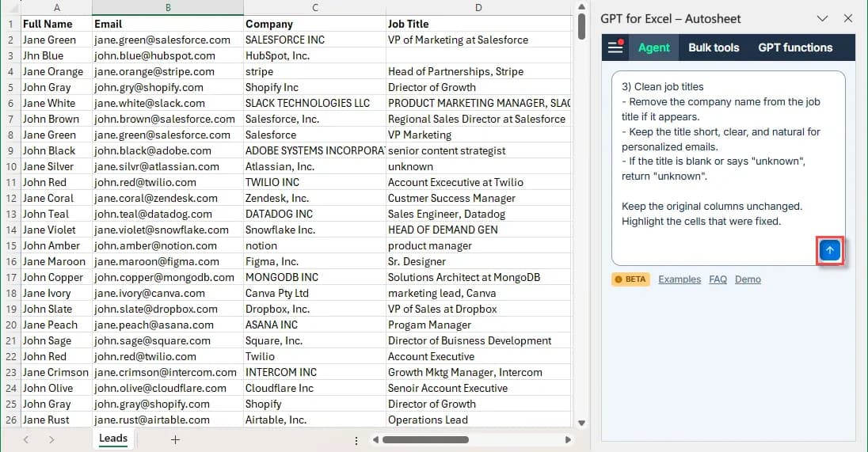Select cell Progam Manager
Viewport: 868px width, 452px height.
tap(478, 325)
